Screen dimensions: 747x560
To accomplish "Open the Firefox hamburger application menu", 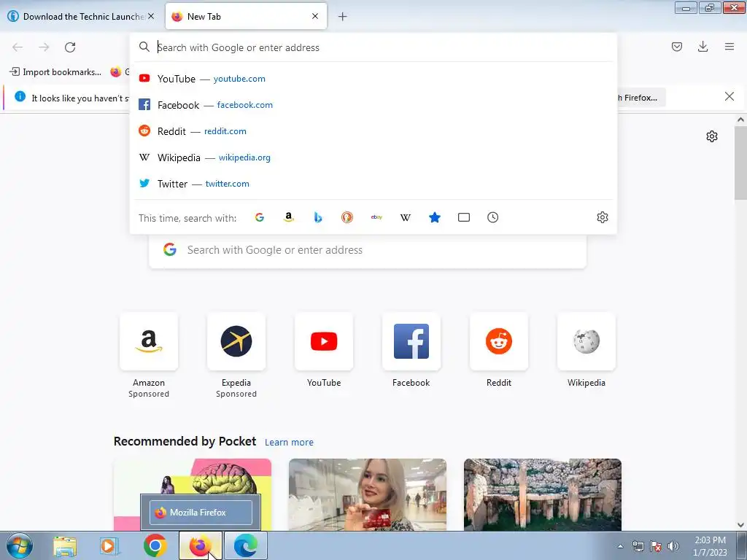I will [729, 47].
